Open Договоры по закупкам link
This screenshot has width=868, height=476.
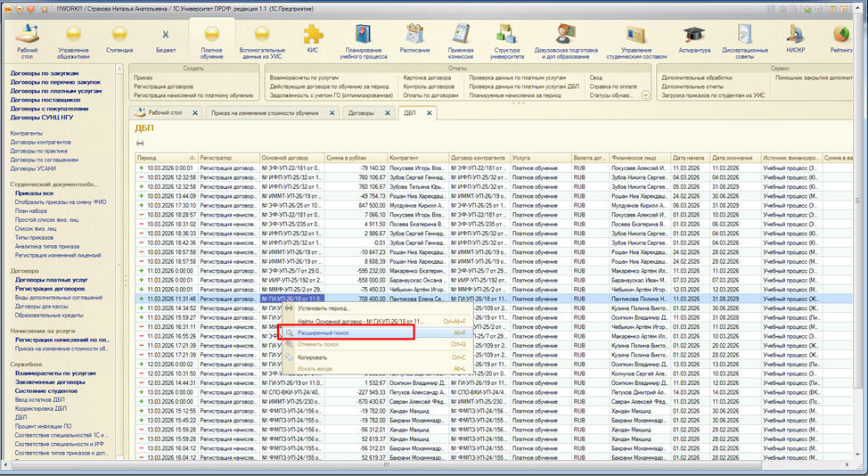pyautogui.click(x=45, y=73)
